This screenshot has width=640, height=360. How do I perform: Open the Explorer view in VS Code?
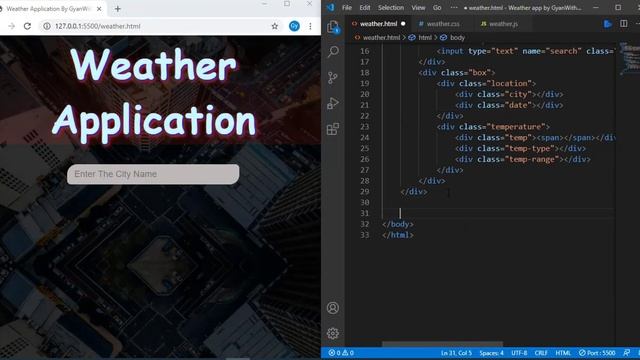click(333, 27)
